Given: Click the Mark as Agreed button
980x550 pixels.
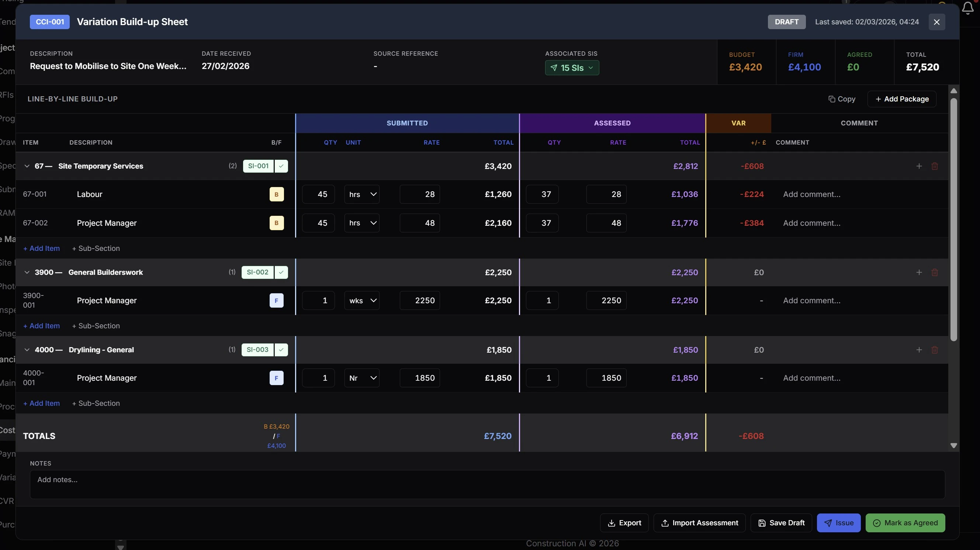Looking at the screenshot, I should point(905,523).
